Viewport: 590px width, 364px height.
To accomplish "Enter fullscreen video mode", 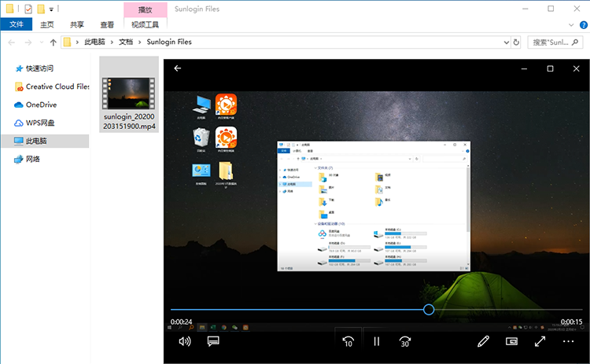I will pyautogui.click(x=540, y=341).
